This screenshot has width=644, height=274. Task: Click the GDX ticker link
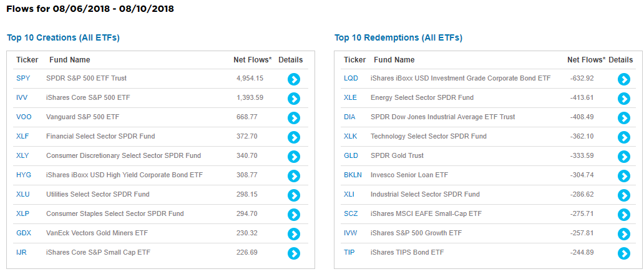[24, 233]
